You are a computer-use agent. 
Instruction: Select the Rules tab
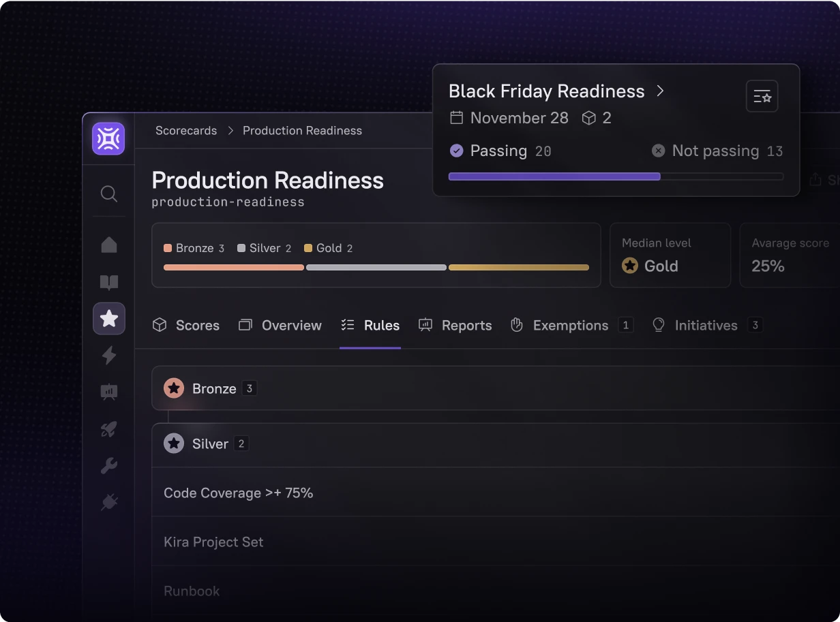pyautogui.click(x=370, y=326)
